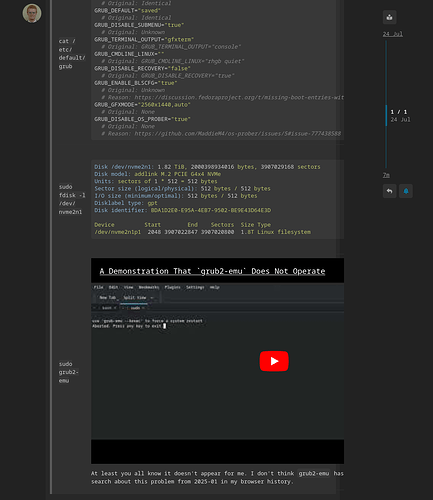
Task: Click the 7m last-reply time link
Action: 386,175
